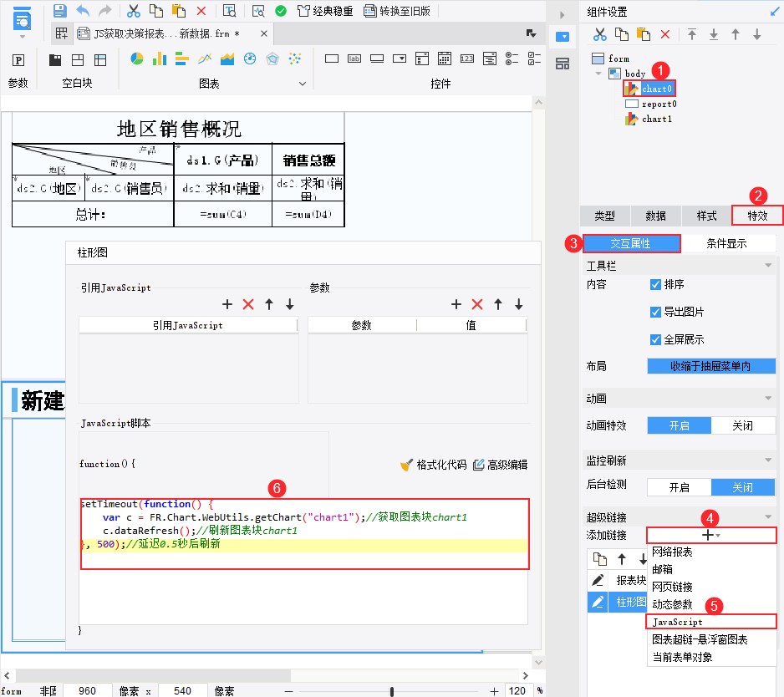Insert a pie chart from chart palette

[136, 59]
